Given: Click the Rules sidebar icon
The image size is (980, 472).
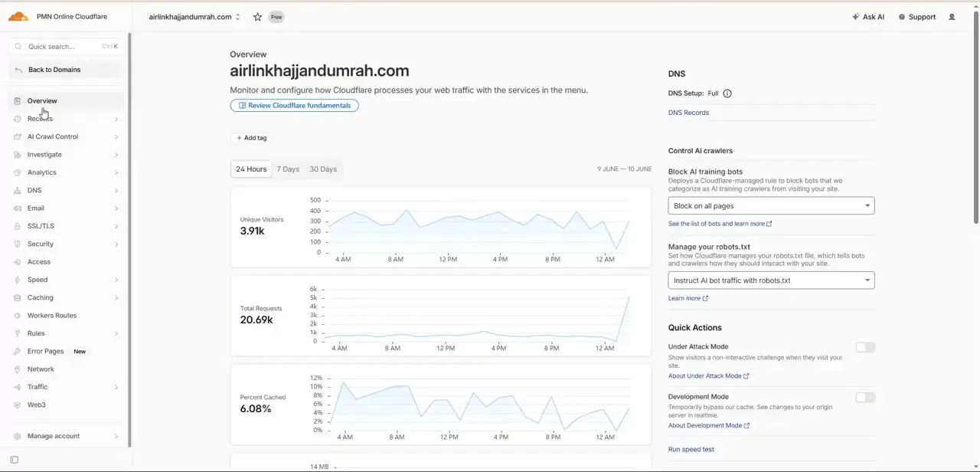Looking at the screenshot, I should coord(17,333).
